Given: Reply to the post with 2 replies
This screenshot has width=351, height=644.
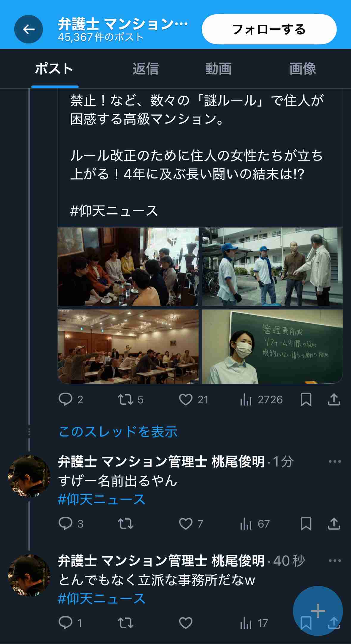Looking at the screenshot, I should point(71,399).
